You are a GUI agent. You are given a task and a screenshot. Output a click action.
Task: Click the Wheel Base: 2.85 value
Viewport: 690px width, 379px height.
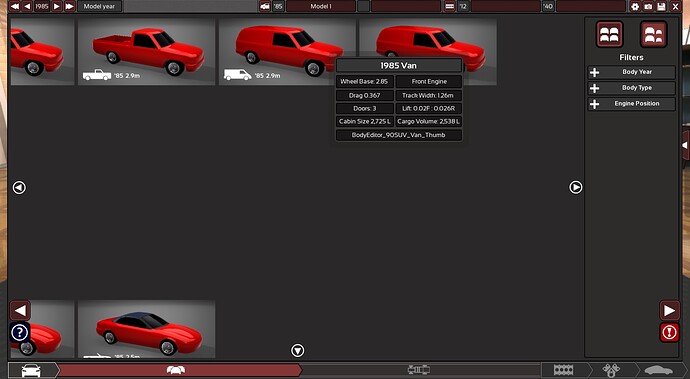click(x=364, y=81)
